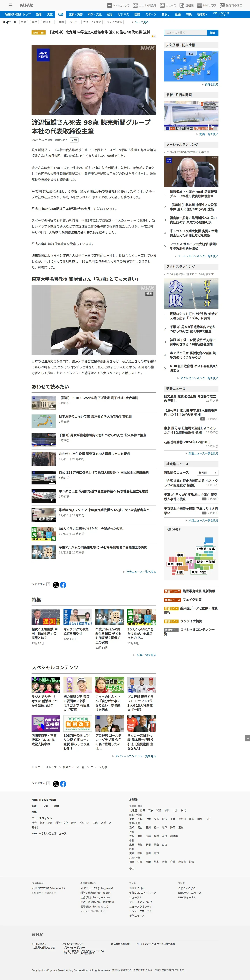Open 日本海側の山沿いで雪 related article

(x=95, y=417)
